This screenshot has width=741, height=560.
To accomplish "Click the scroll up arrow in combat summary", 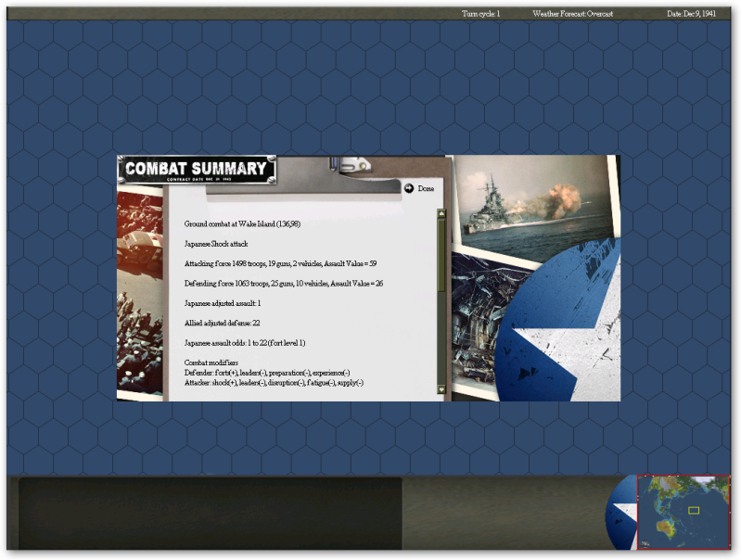I will [x=441, y=213].
